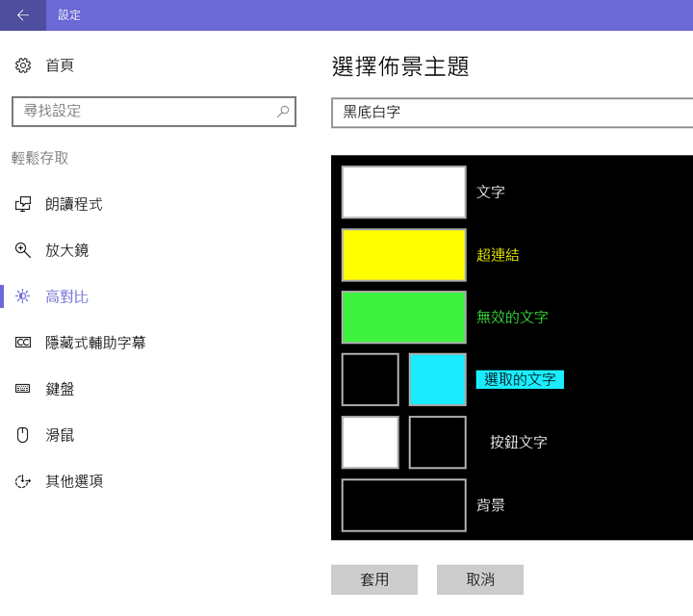Click the other options icon
This screenshot has height=616, width=693.
point(23,481)
